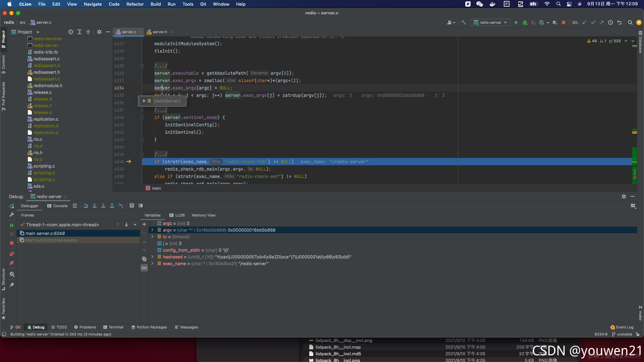This screenshot has width=644, height=362.
Task: Switch to the Console tab
Action: point(57,206)
